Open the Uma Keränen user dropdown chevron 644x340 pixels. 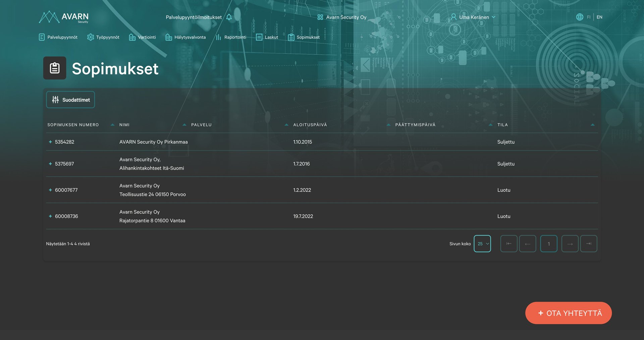click(493, 17)
